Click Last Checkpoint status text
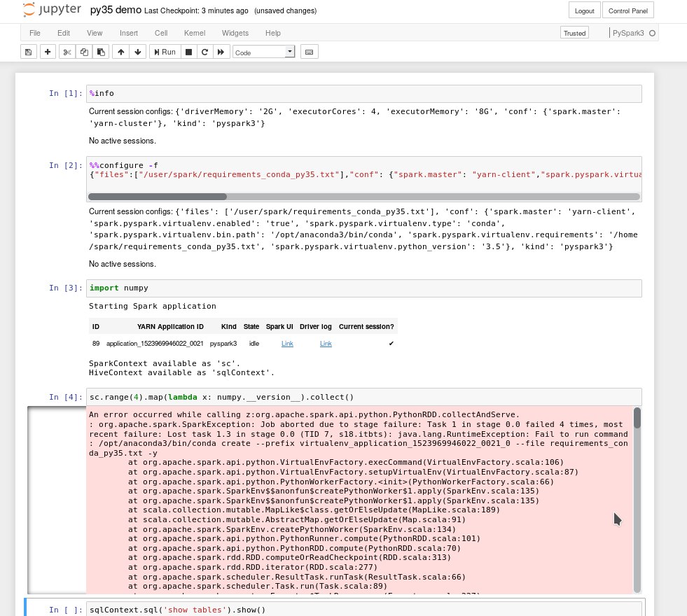Viewport: 687px width, 616px height. coord(196,10)
